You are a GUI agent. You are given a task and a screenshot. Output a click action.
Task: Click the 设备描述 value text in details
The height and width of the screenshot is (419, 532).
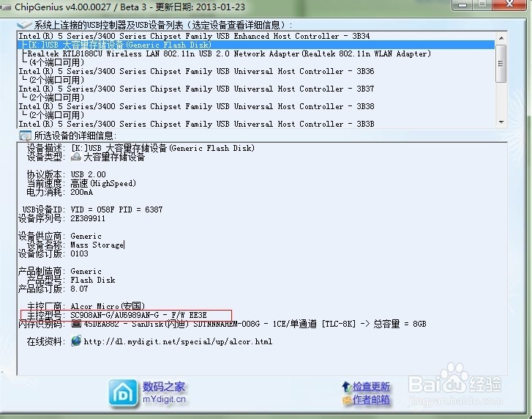(x=162, y=148)
